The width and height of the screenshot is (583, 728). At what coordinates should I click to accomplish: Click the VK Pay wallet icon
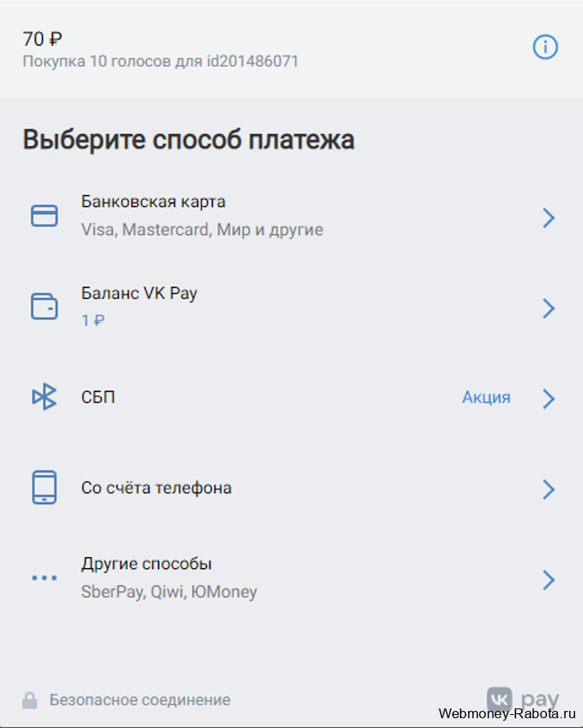point(44,307)
